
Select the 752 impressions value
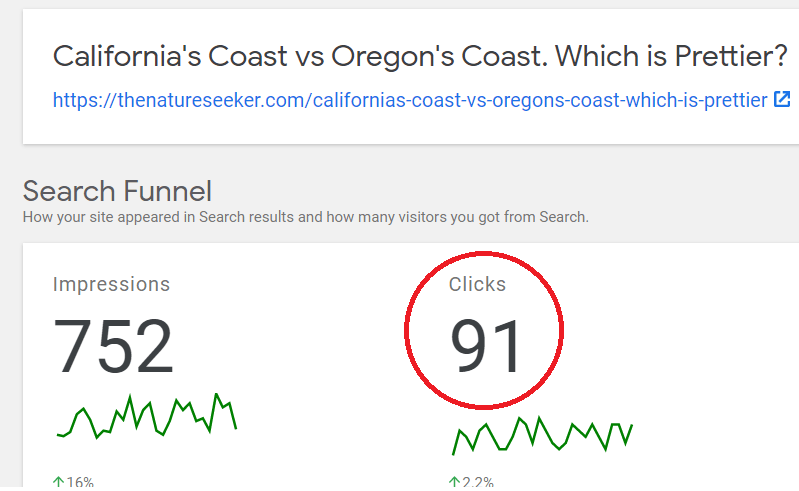point(113,345)
